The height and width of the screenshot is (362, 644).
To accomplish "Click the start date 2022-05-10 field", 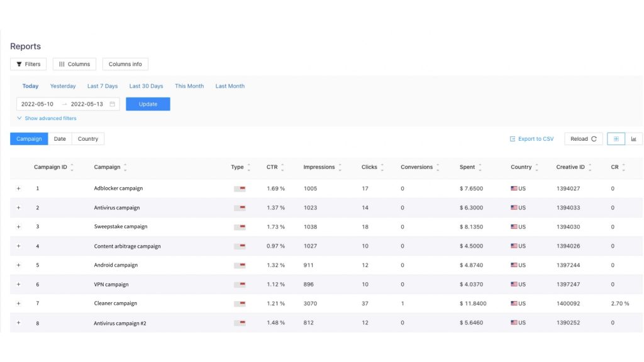I will coord(38,104).
